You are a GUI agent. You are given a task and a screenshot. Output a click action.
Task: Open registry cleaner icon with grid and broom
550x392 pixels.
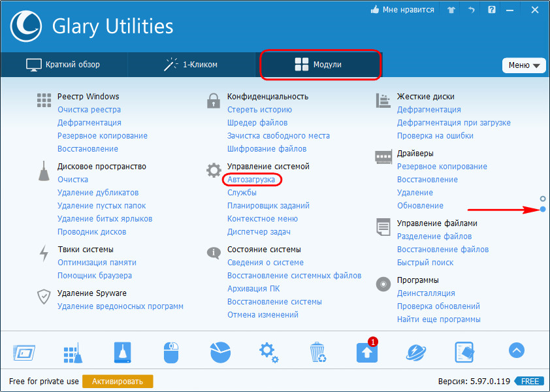pos(73,353)
